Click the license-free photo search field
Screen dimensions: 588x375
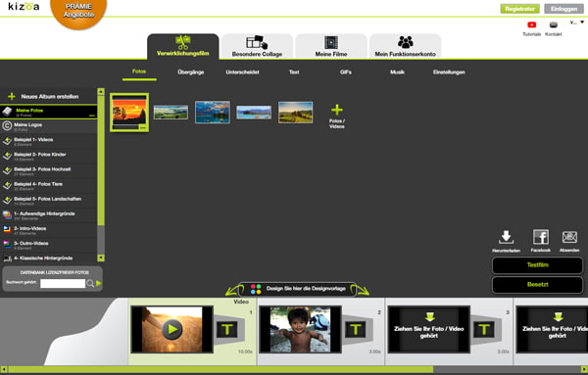[x=63, y=284]
